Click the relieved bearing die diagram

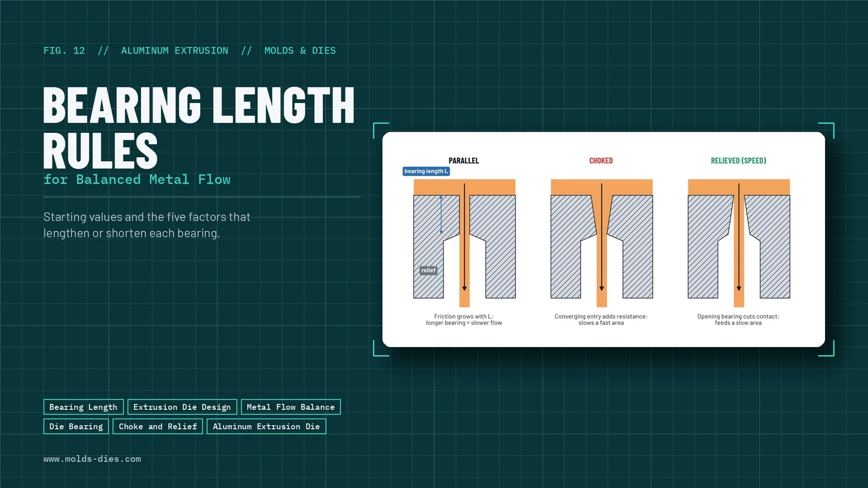(x=739, y=243)
